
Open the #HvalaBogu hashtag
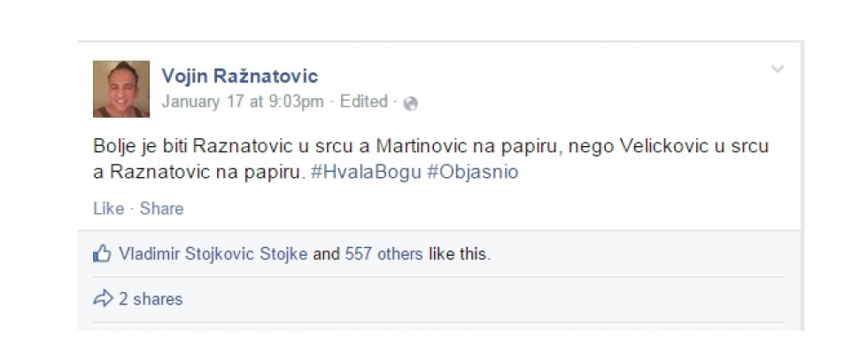pyautogui.click(x=367, y=173)
